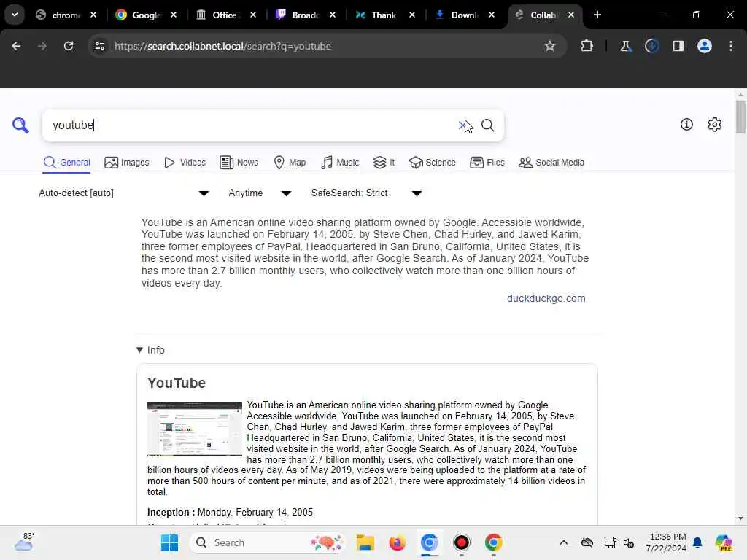The image size is (747, 560).
Task: Click the YouTube infobox screenshot thumbnail
Action: (x=194, y=429)
